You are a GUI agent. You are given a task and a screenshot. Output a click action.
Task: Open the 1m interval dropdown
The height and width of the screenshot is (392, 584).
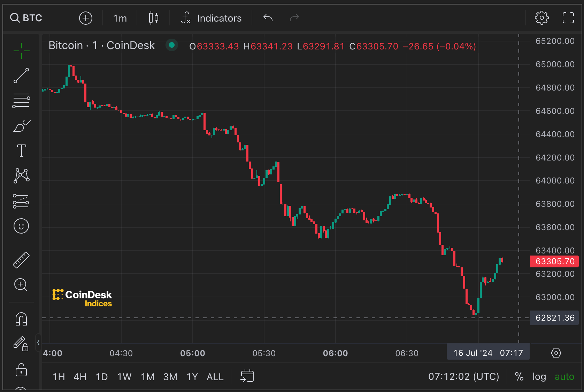click(120, 18)
